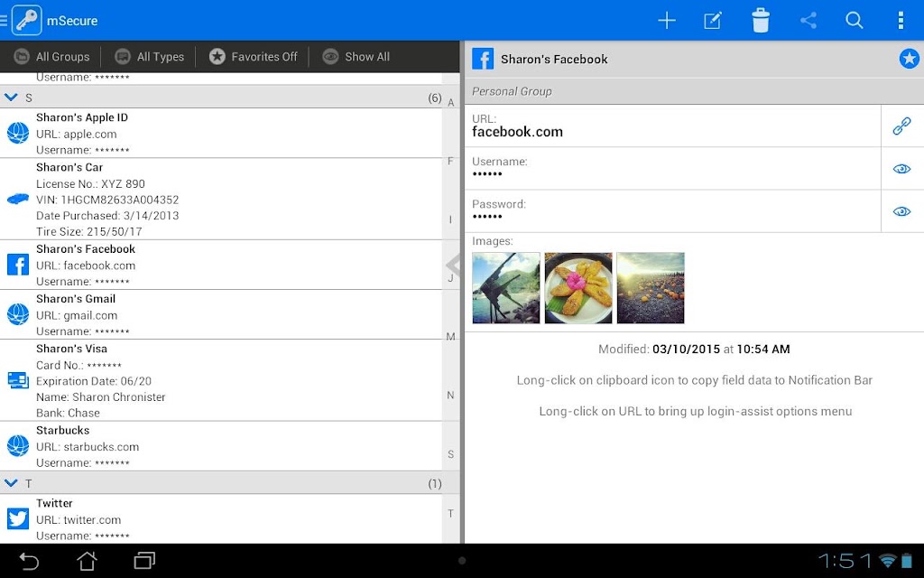The width and height of the screenshot is (924, 578).
Task: Reveal the hidden Password with eye icon
Action: pyautogui.click(x=901, y=211)
